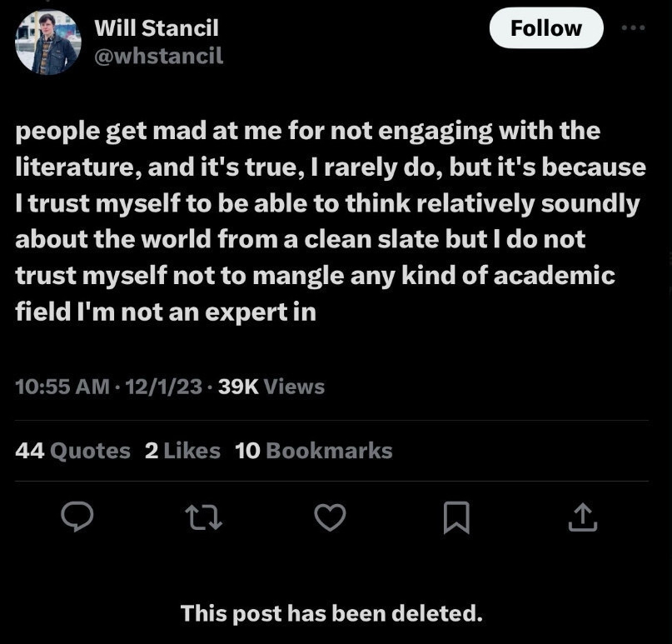Open the share post icon
Viewport: 672px width, 644px height.
click(x=582, y=518)
